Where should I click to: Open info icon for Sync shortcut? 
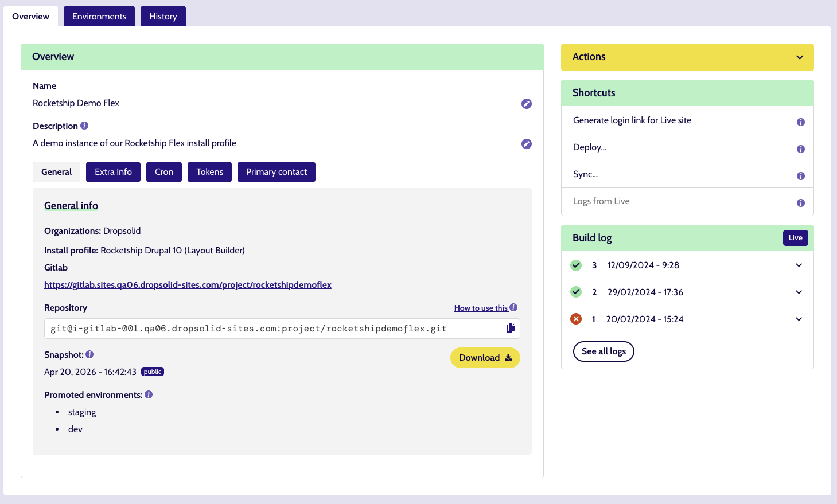[x=801, y=176]
